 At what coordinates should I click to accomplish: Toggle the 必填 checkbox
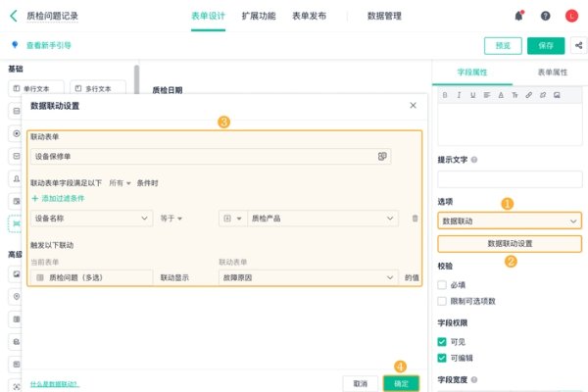442,285
